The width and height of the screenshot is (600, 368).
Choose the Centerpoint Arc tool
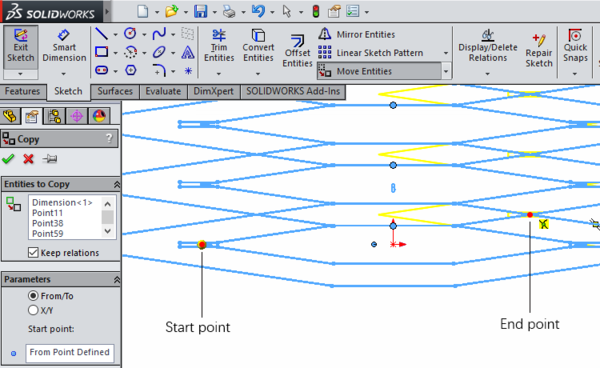tap(130, 52)
